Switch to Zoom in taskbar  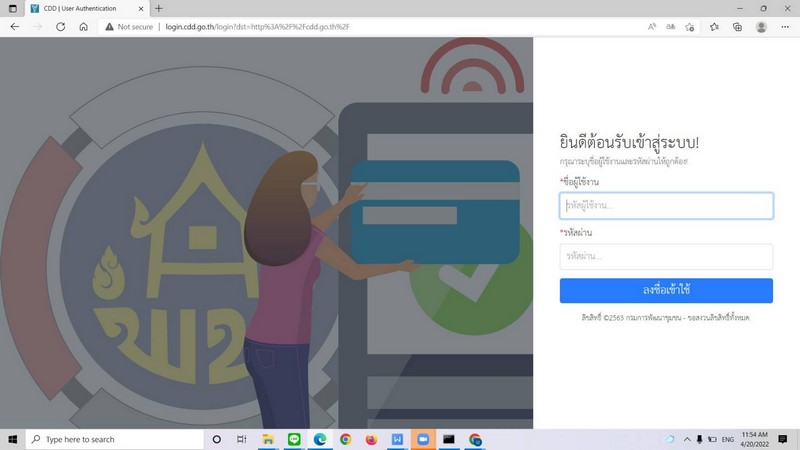point(423,439)
